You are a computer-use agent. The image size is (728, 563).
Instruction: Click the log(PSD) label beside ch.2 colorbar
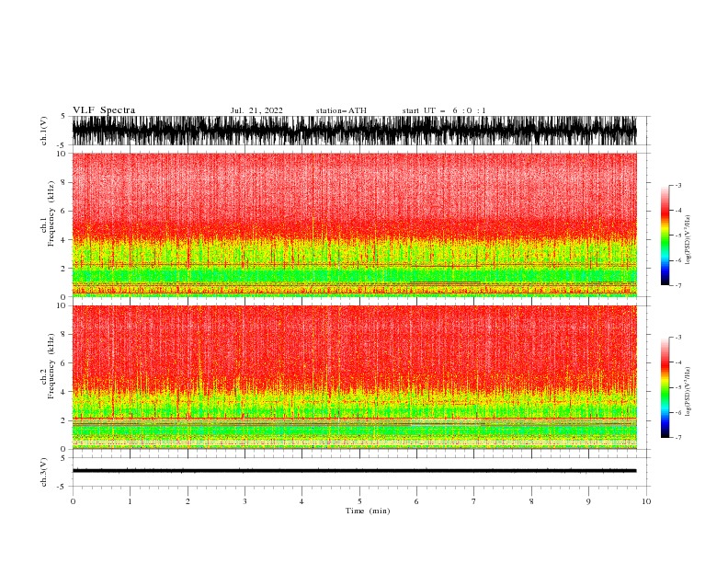(x=688, y=392)
